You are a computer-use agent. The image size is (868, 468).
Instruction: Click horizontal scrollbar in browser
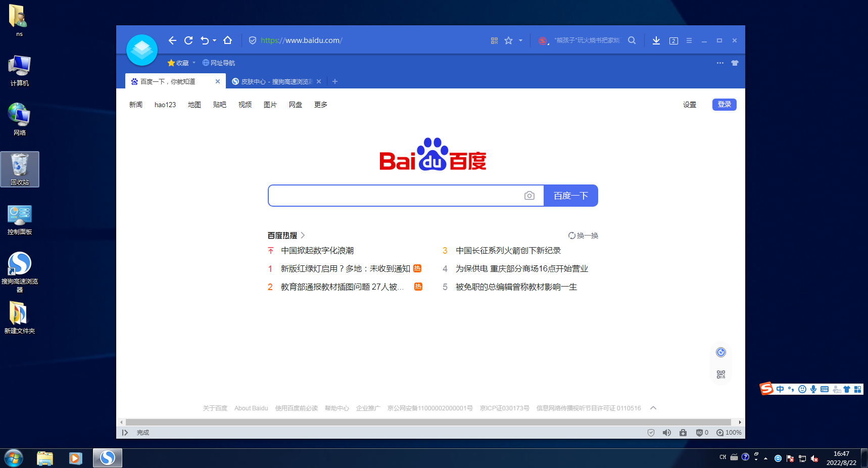[x=428, y=422]
